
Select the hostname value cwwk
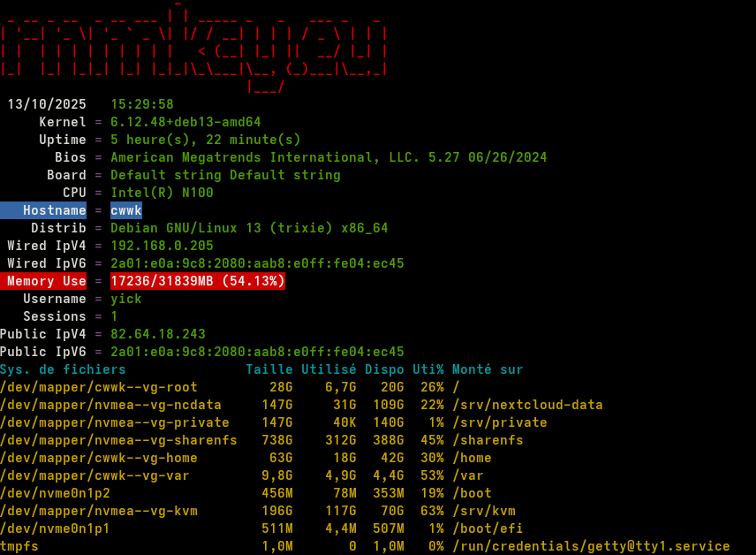[125, 210]
